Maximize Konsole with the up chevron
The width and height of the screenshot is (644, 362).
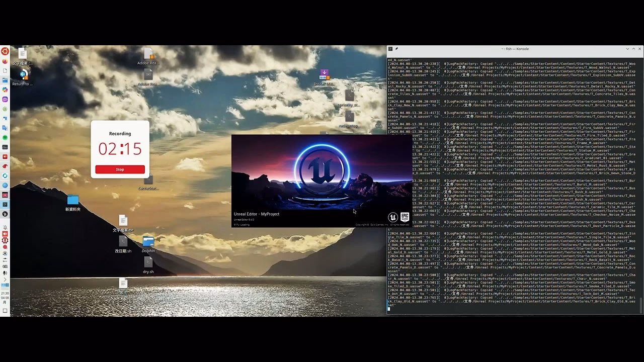pyautogui.click(x=633, y=49)
